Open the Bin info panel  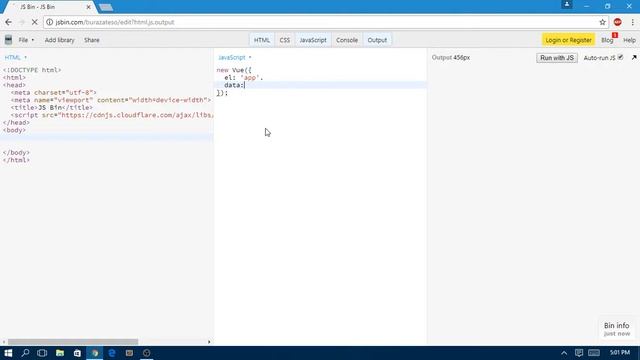[617, 329]
